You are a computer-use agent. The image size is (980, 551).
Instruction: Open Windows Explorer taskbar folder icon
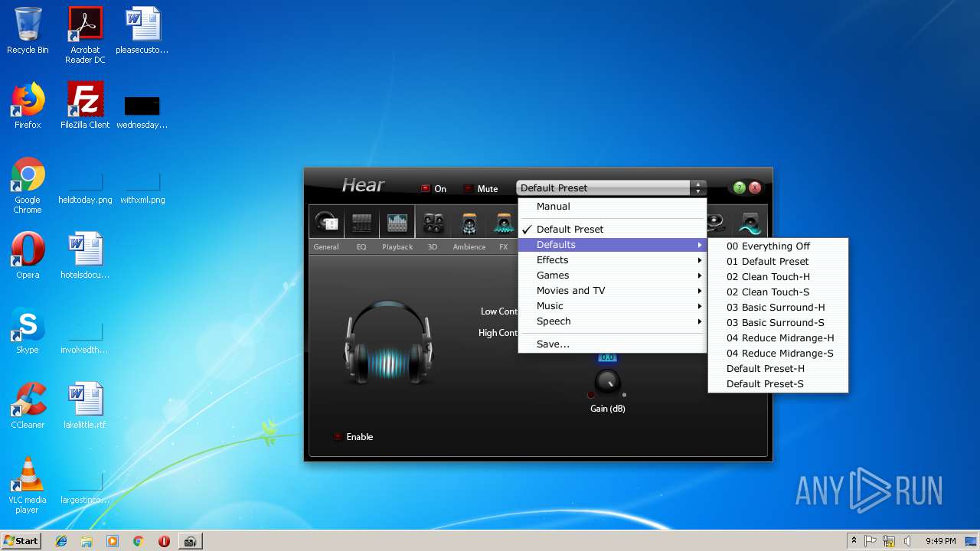pos(87,541)
